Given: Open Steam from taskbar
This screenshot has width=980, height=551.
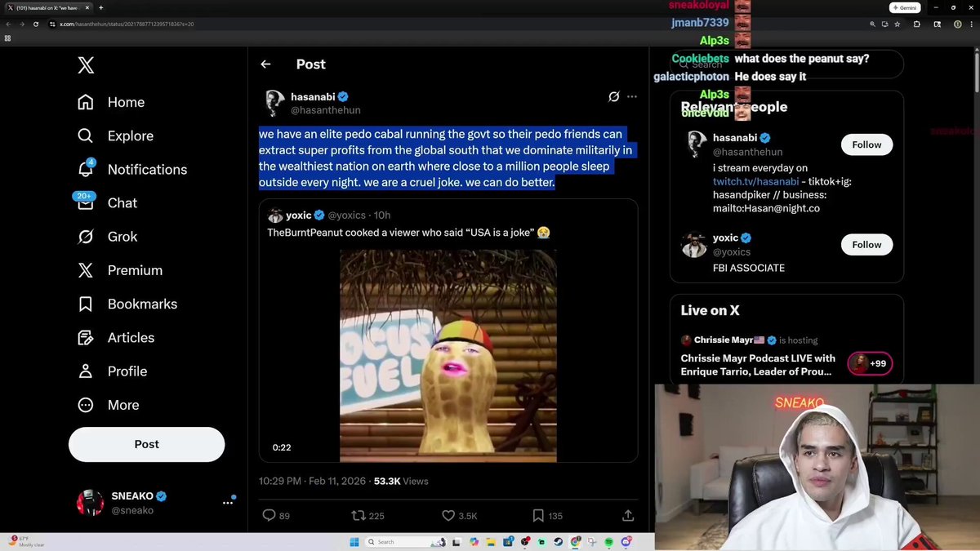Looking at the screenshot, I should coord(558,542).
